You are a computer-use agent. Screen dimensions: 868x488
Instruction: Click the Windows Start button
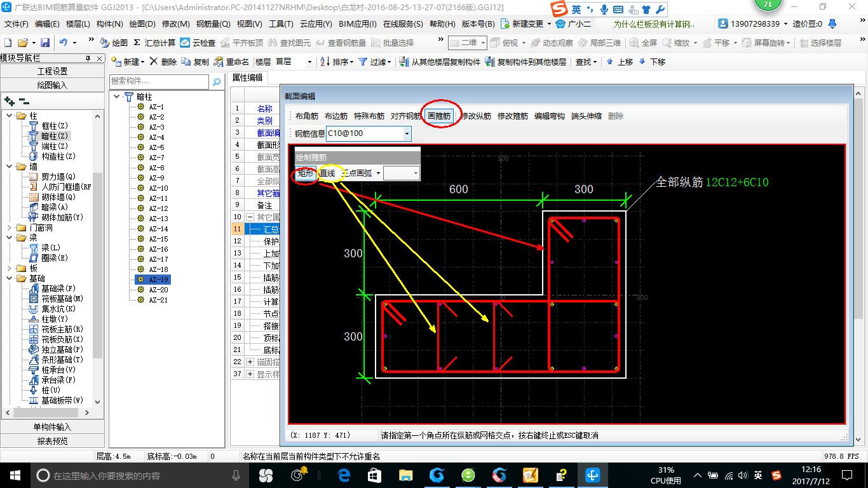pyautogui.click(x=15, y=475)
